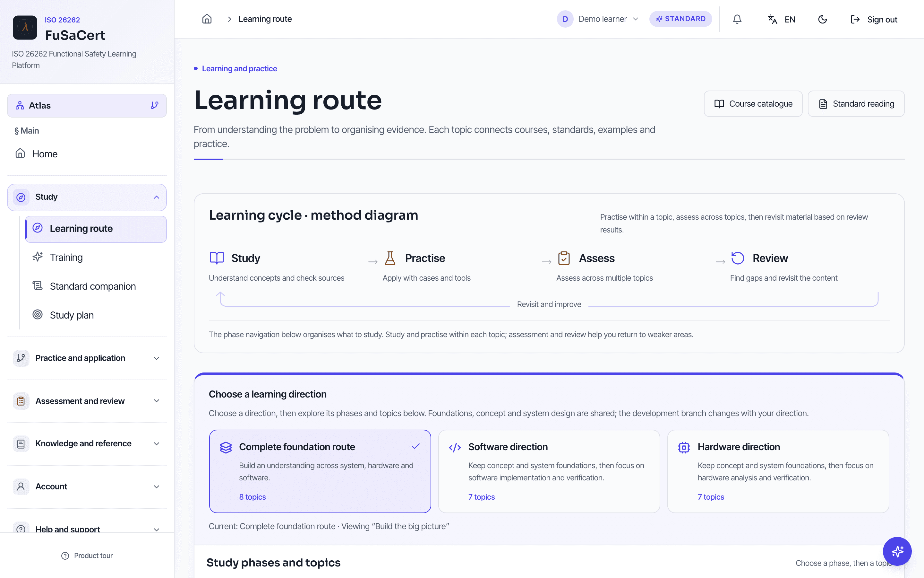The width and height of the screenshot is (924, 578).
Task: Select the Hardware direction card
Action: click(778, 471)
